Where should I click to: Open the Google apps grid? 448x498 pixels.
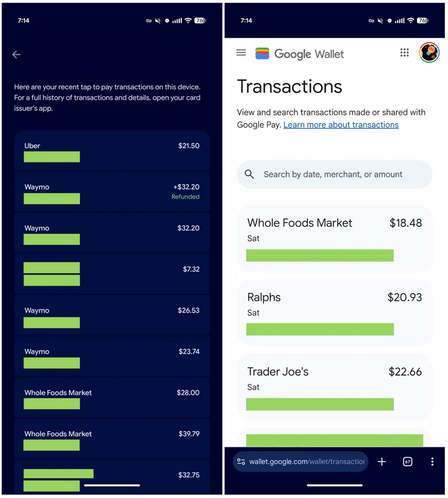tap(405, 53)
